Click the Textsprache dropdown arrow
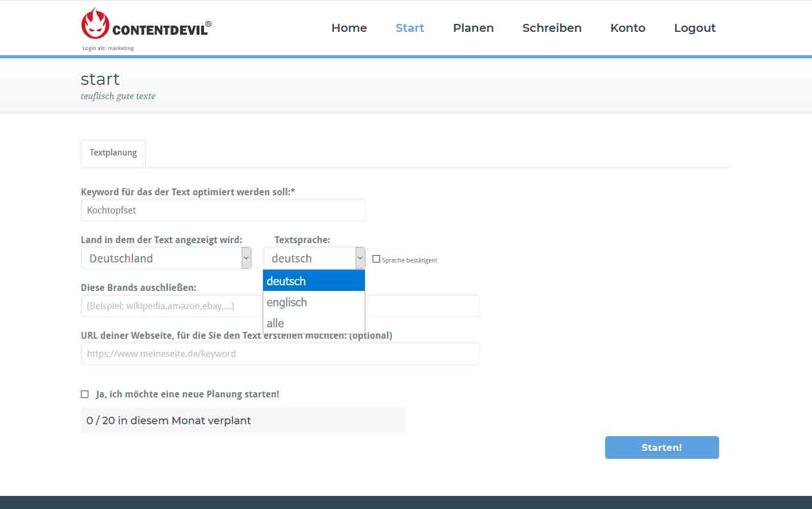This screenshot has width=812, height=509. coord(360,258)
